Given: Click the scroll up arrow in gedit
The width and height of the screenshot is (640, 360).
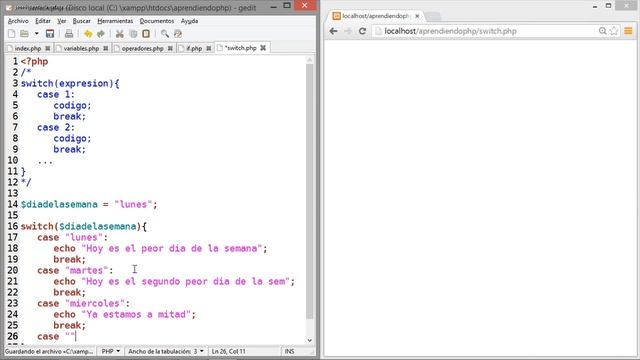Looking at the screenshot, I should [310, 60].
